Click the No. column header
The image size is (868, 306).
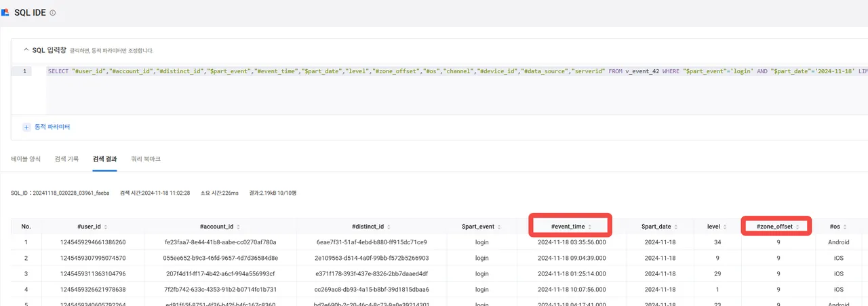pos(26,227)
